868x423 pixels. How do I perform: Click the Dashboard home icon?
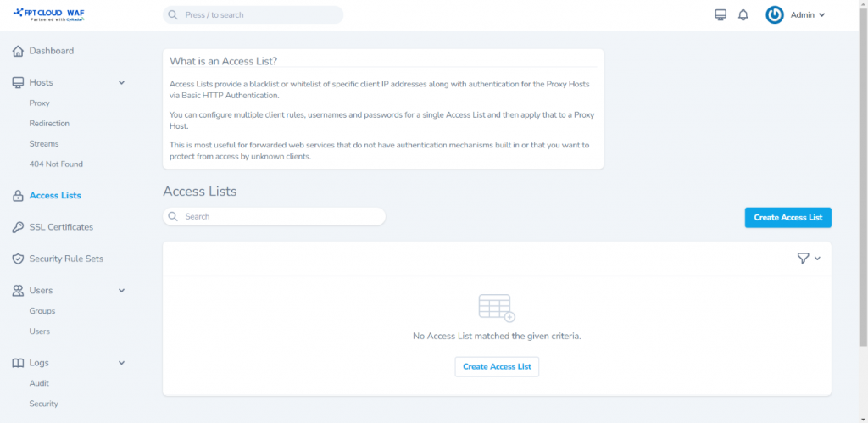click(x=18, y=51)
